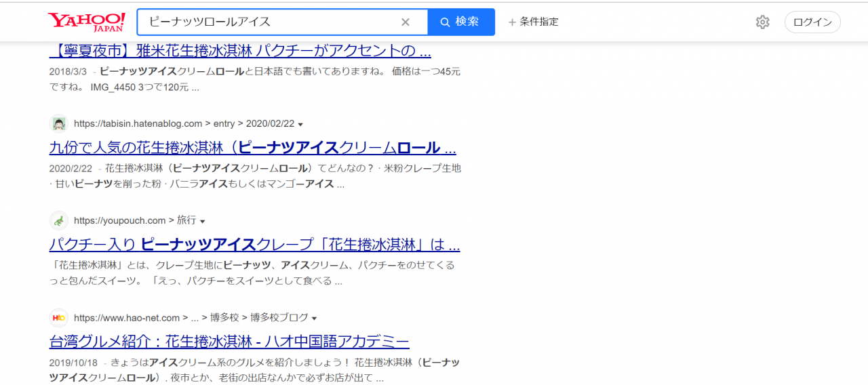Select the snippet dated 2019/10/18
This screenshot has width=868, height=385.
pos(254,370)
